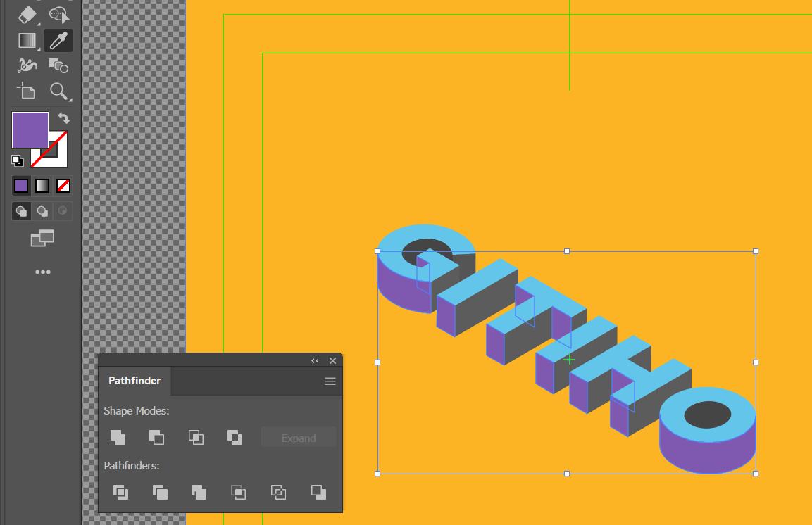Activate Draw Normal drawing mode
The width and height of the screenshot is (812, 525).
point(20,210)
